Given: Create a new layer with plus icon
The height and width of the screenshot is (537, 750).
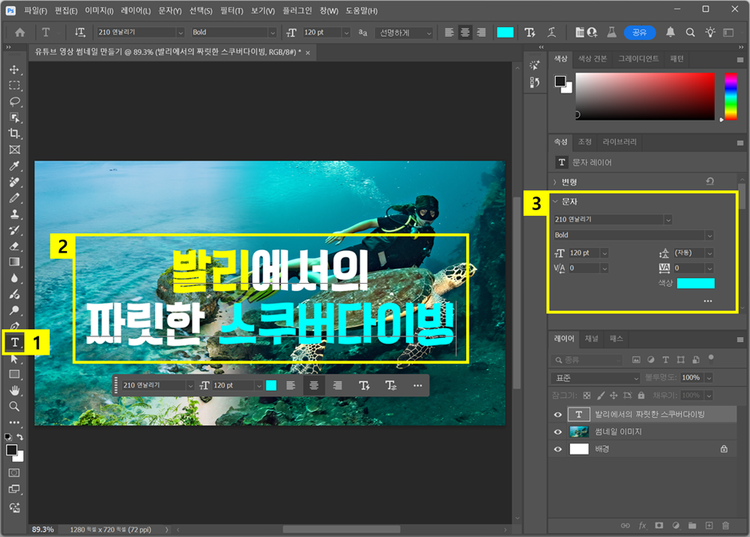Looking at the screenshot, I should [709, 526].
